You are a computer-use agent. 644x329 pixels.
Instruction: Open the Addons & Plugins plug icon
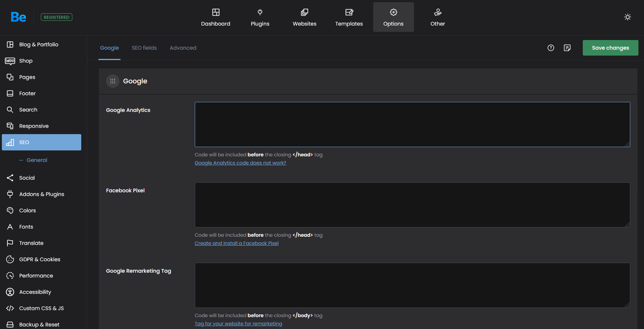10,194
